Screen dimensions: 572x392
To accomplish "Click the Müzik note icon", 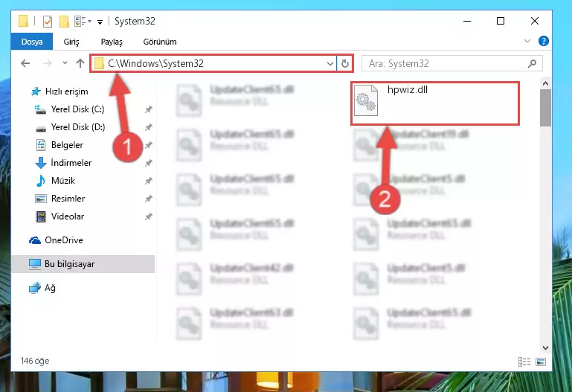I will pos(41,181).
